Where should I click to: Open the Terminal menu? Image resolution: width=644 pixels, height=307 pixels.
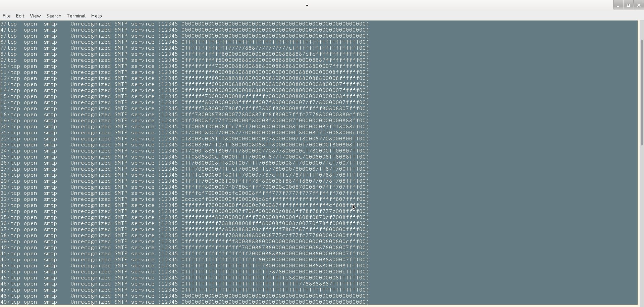[x=76, y=16]
